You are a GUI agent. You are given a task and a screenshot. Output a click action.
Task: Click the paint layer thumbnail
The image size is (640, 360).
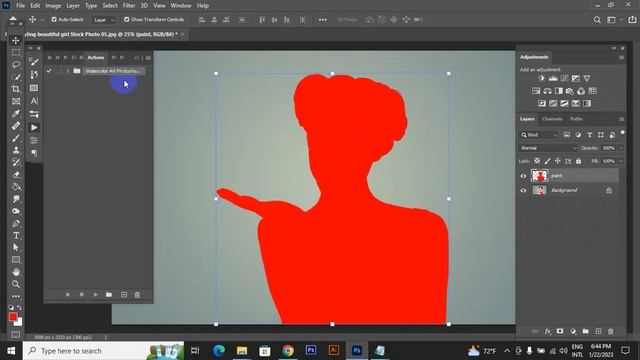pos(539,176)
